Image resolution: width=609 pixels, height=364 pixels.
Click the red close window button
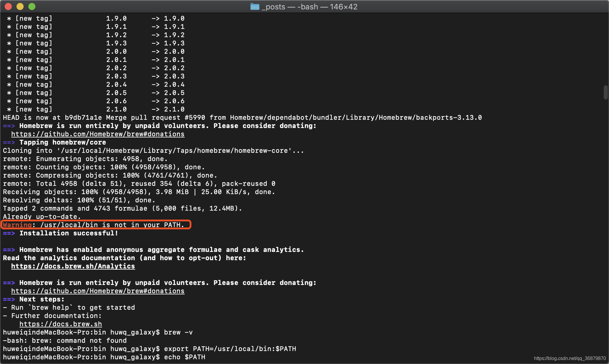tap(8, 6)
